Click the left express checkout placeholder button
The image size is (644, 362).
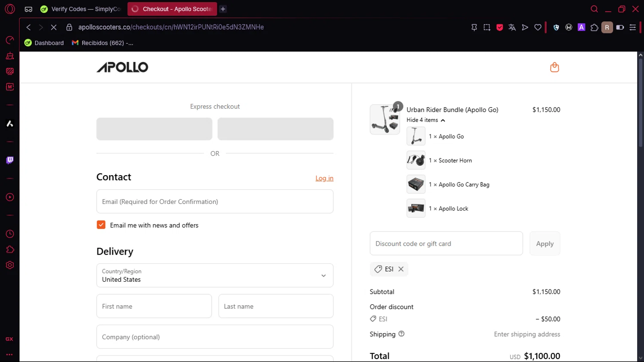click(x=154, y=129)
